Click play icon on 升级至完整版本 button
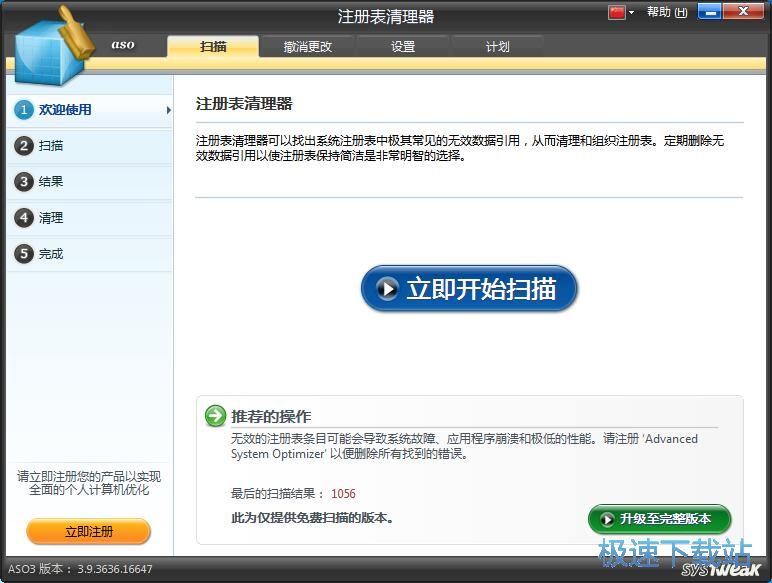The width and height of the screenshot is (772, 583). [607, 519]
